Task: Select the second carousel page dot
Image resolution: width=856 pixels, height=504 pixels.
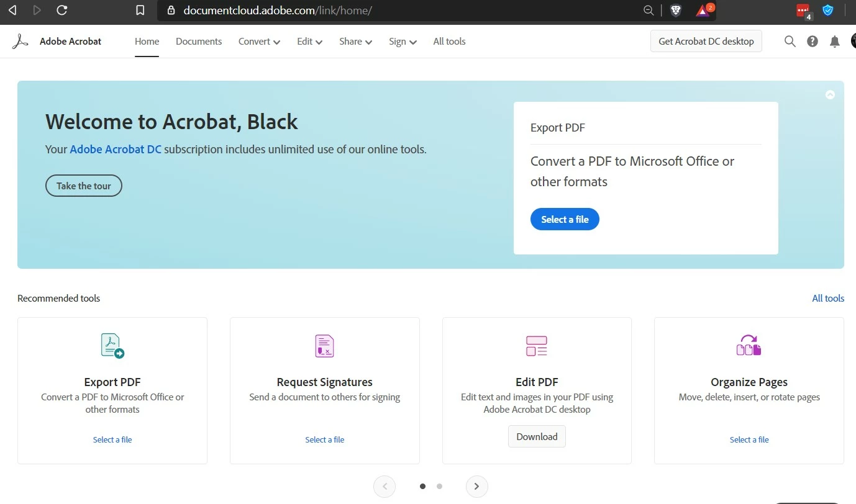Action: 439,487
